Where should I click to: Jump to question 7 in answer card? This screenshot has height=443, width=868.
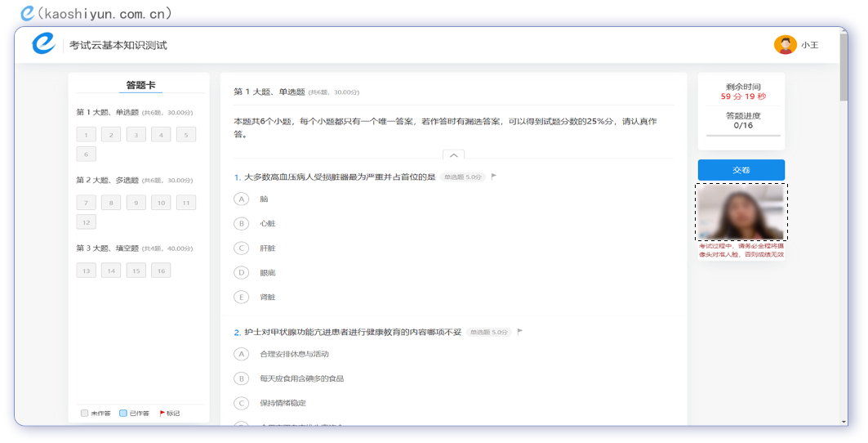pos(86,203)
